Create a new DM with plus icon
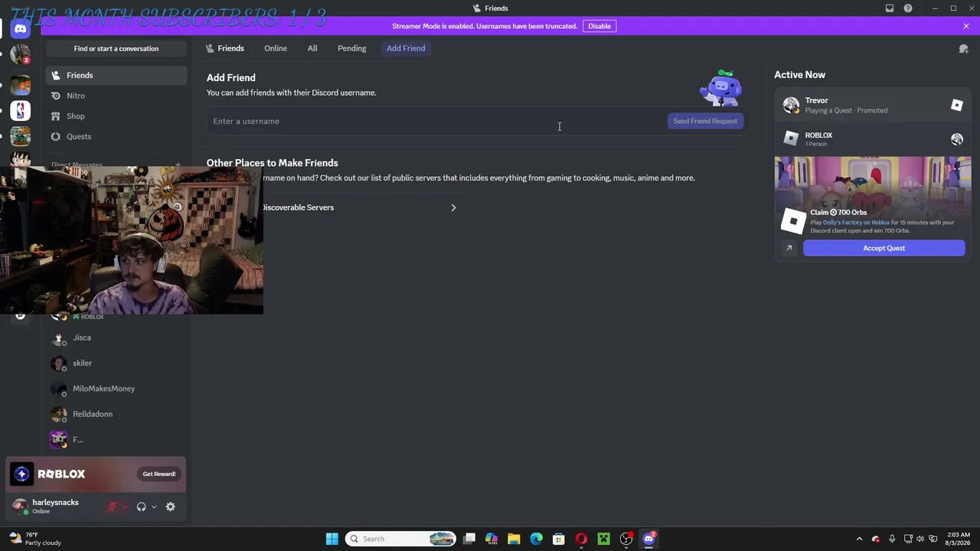This screenshot has width=980, height=551. tap(178, 165)
